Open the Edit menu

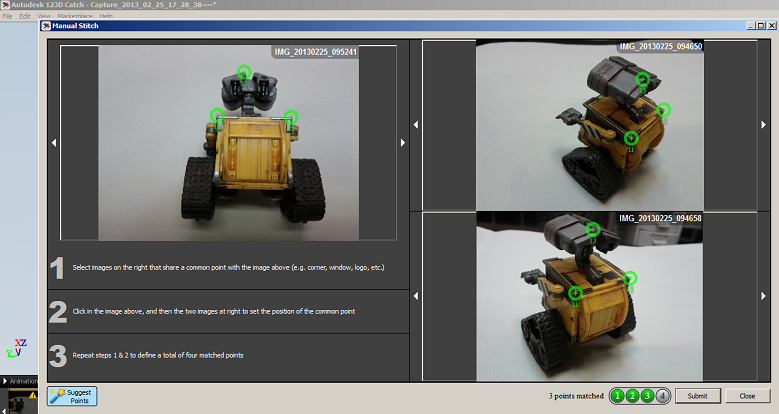tap(25, 16)
